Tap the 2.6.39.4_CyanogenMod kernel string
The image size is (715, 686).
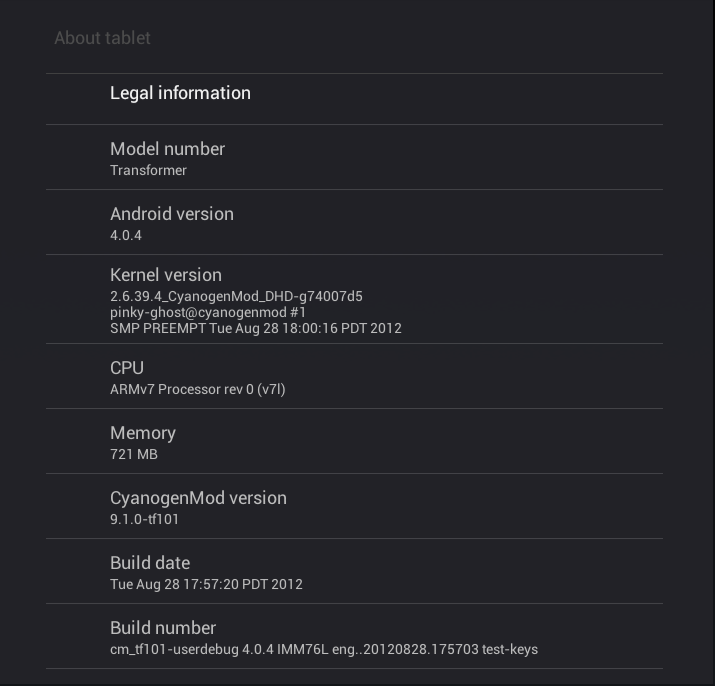[236, 296]
